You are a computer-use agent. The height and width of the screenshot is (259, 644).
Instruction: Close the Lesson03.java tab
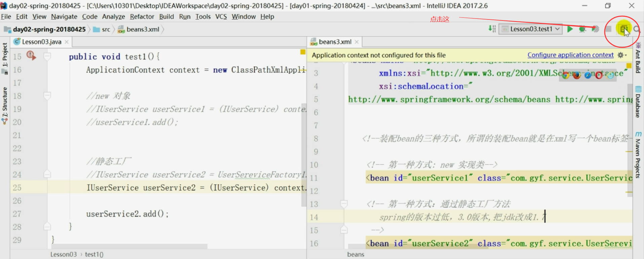coord(67,42)
